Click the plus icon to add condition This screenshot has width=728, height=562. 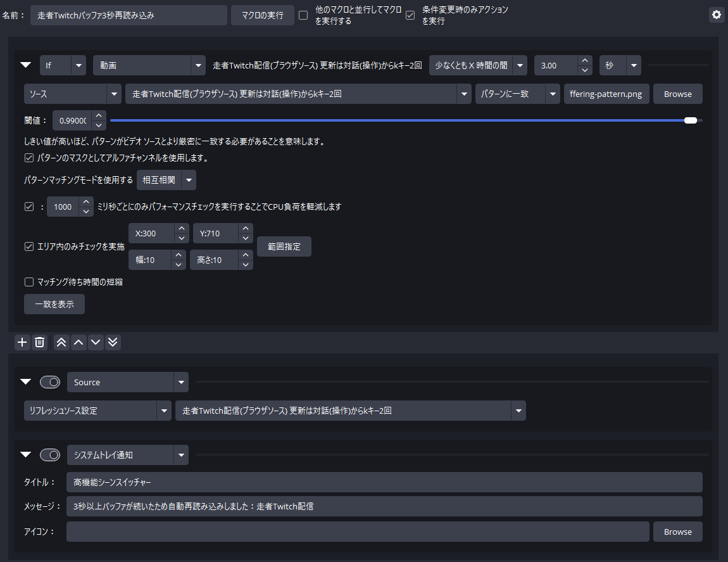[22, 342]
